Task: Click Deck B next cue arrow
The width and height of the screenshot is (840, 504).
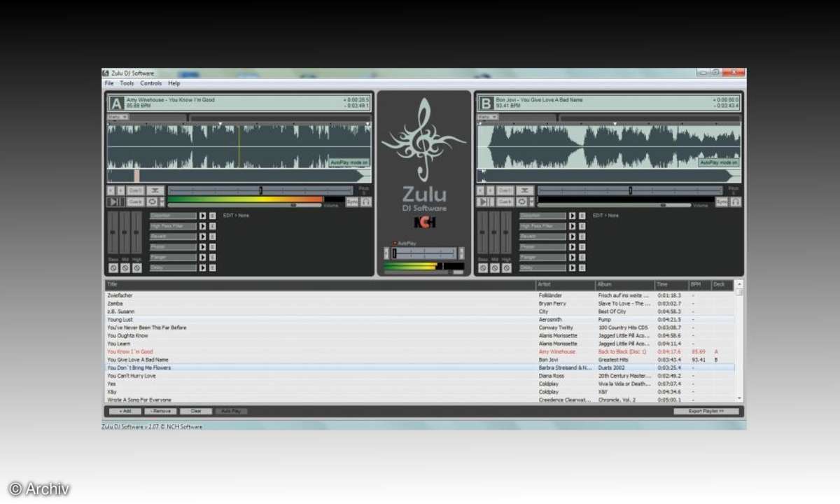Action: pyautogui.click(x=490, y=190)
